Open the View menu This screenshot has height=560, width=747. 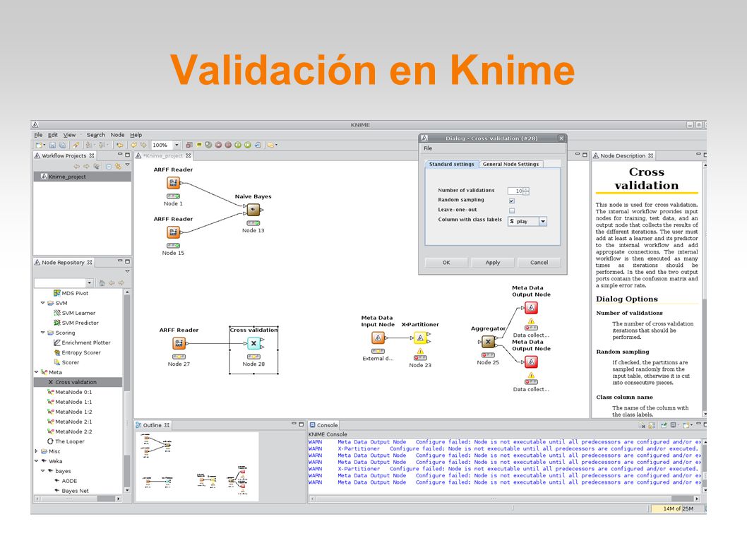[x=70, y=135]
